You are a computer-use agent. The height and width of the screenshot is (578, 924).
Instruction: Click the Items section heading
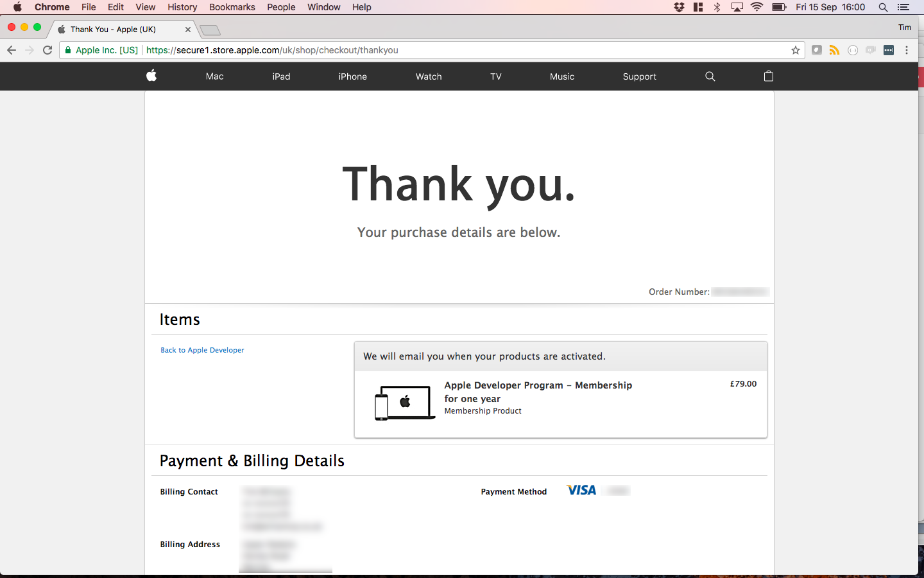(x=180, y=320)
